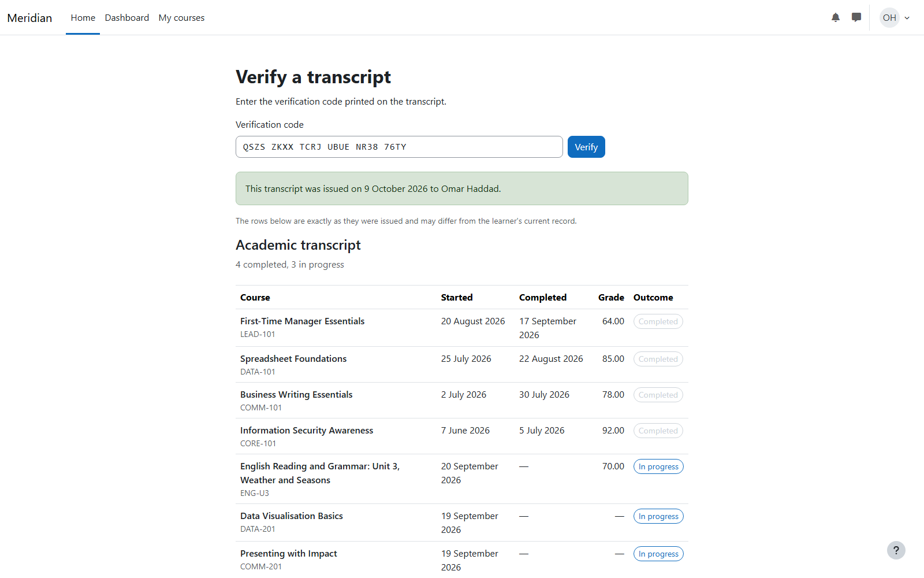Click Completed badge for Spreadsheet Foundations
Viewport: 924px width, 578px height.
point(658,359)
